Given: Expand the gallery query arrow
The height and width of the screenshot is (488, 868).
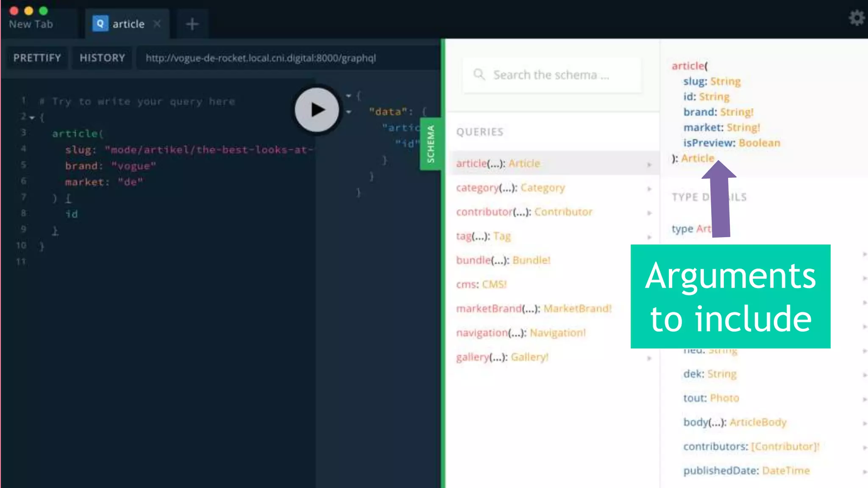Looking at the screenshot, I should [x=649, y=358].
